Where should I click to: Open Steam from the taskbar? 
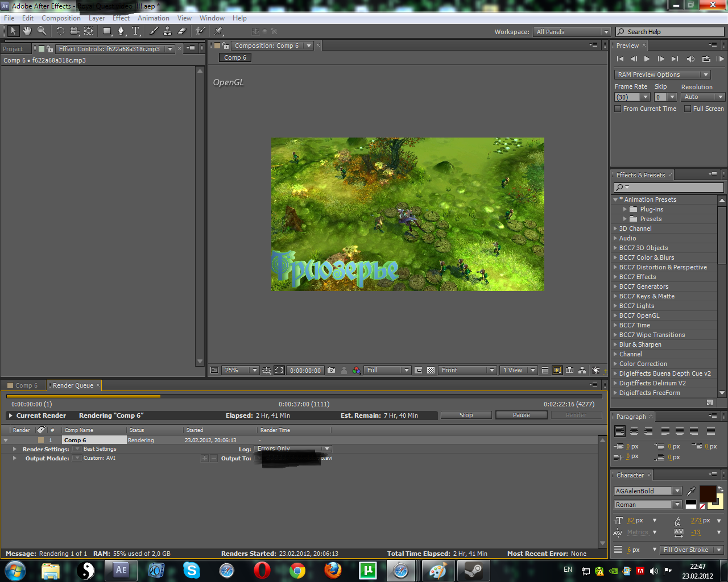click(x=474, y=570)
